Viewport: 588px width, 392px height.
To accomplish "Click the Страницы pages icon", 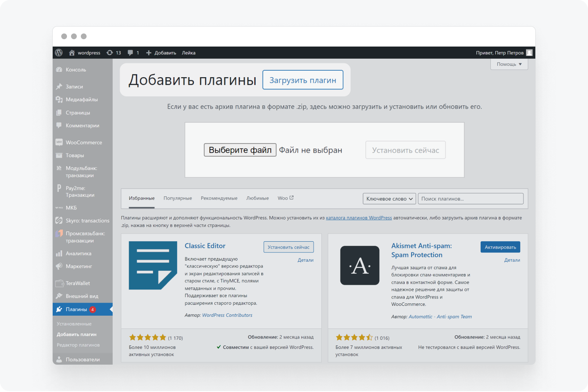I will pyautogui.click(x=59, y=113).
